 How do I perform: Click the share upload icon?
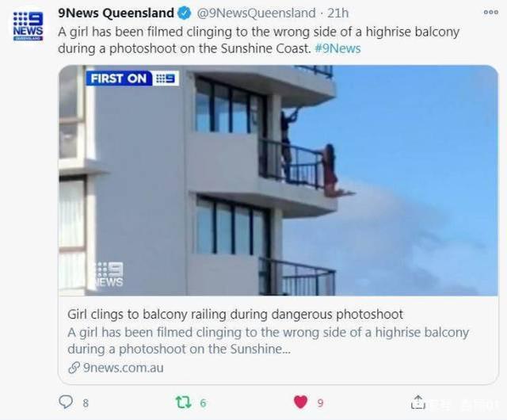point(417,403)
